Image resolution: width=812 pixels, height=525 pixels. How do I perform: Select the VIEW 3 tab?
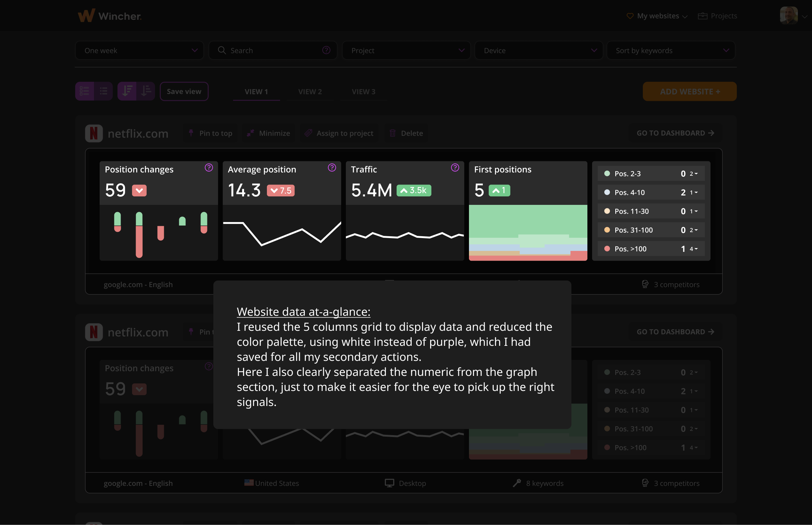(363, 92)
